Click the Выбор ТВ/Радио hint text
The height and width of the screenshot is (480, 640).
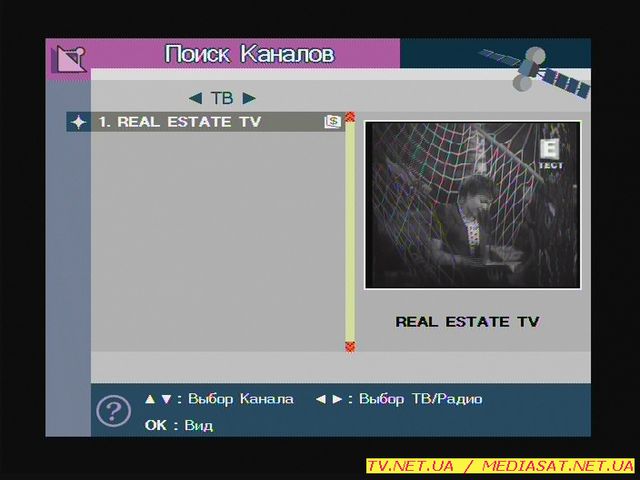tap(420, 399)
